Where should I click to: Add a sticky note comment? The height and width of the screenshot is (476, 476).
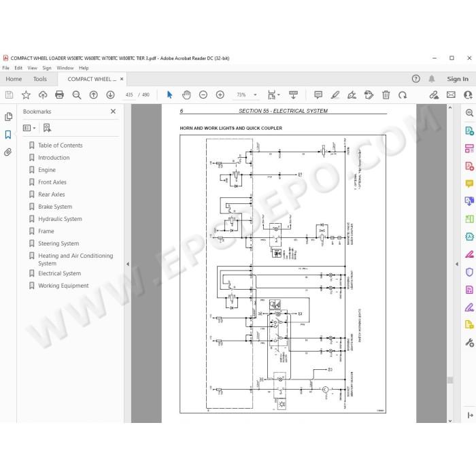(x=318, y=95)
